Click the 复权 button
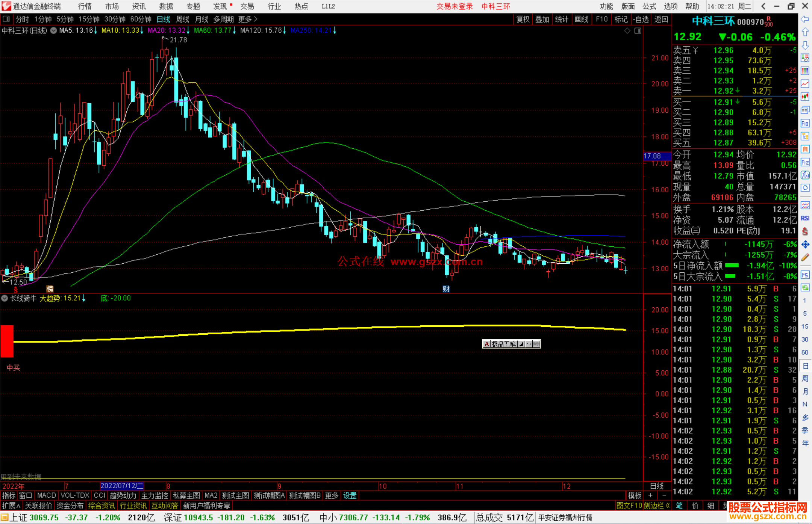Screen dimensions: 812x524 [523, 19]
